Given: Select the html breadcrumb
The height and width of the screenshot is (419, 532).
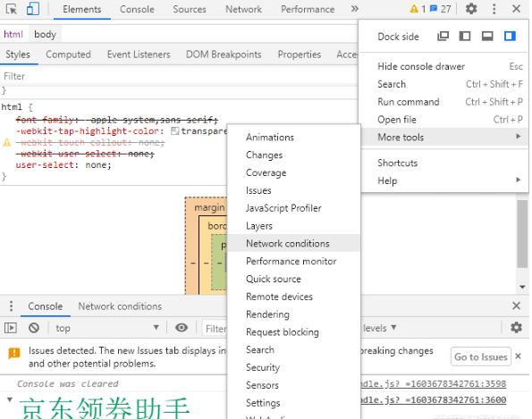Looking at the screenshot, I should click(x=13, y=34).
